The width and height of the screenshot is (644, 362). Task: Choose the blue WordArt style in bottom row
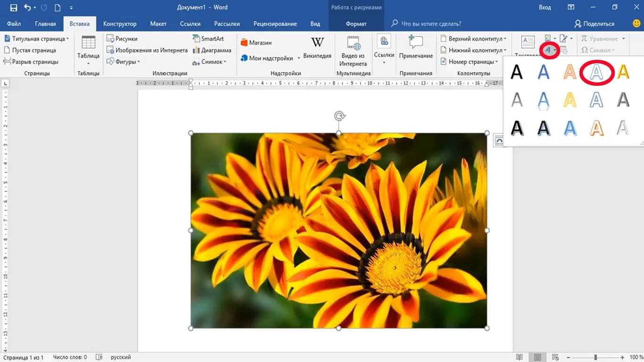coord(570,127)
